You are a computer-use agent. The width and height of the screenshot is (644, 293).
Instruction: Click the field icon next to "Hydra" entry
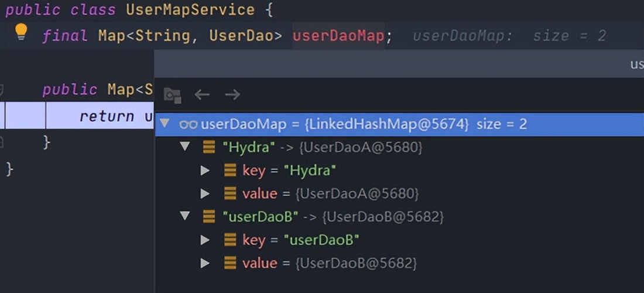[x=209, y=147]
